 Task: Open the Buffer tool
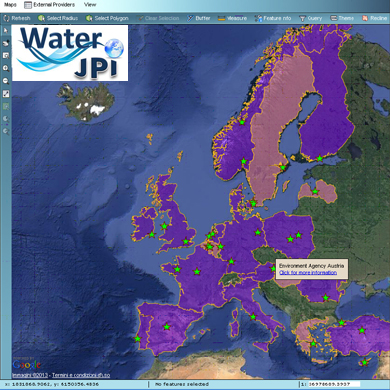pos(199,18)
